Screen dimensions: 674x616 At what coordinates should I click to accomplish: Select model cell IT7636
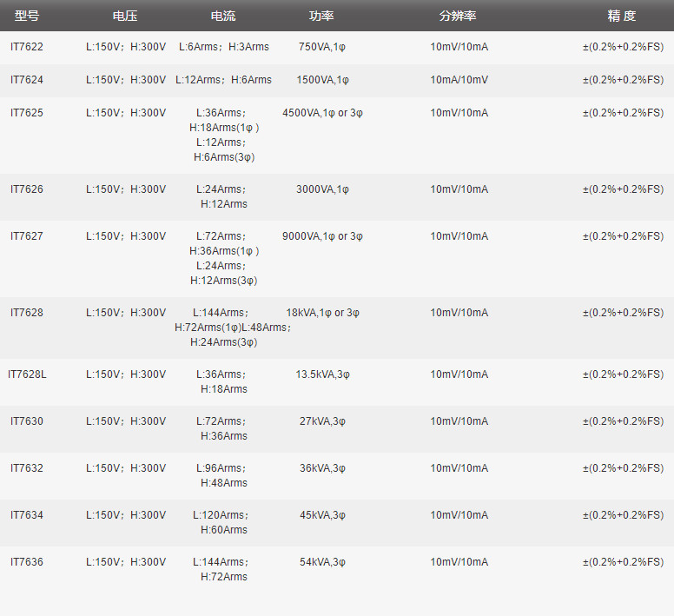pyautogui.click(x=27, y=562)
